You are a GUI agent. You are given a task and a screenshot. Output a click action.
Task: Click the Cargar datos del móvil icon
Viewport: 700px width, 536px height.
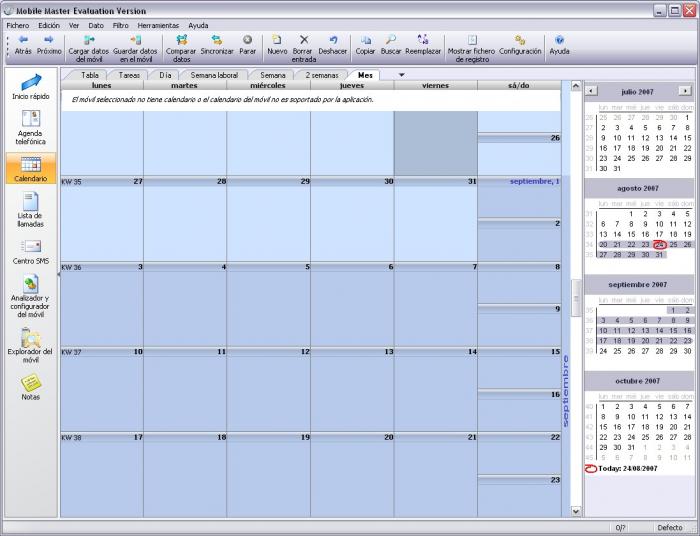click(x=88, y=40)
